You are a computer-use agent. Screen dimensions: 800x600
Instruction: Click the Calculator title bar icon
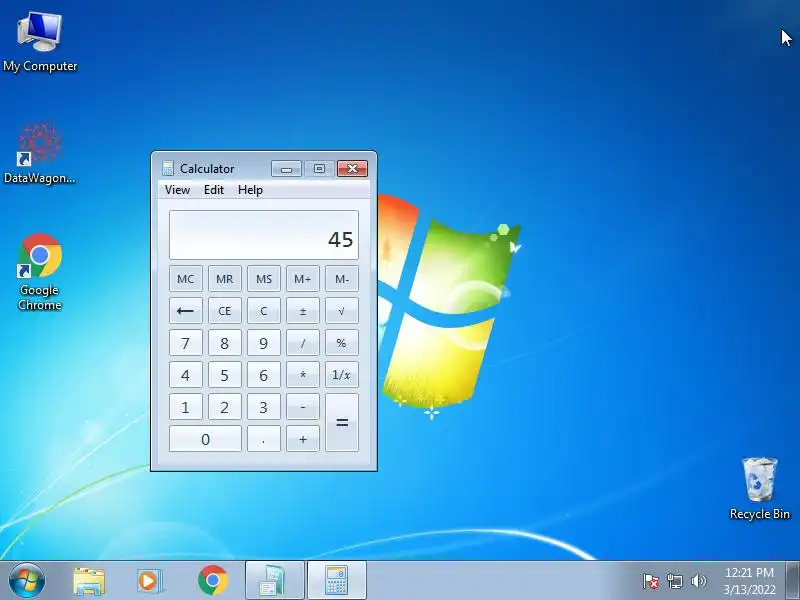(x=167, y=168)
